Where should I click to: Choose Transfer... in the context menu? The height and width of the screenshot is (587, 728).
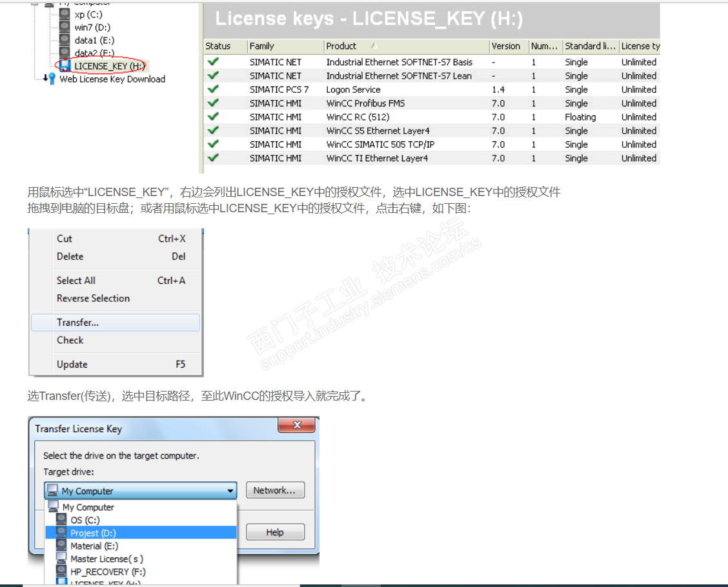(115, 323)
